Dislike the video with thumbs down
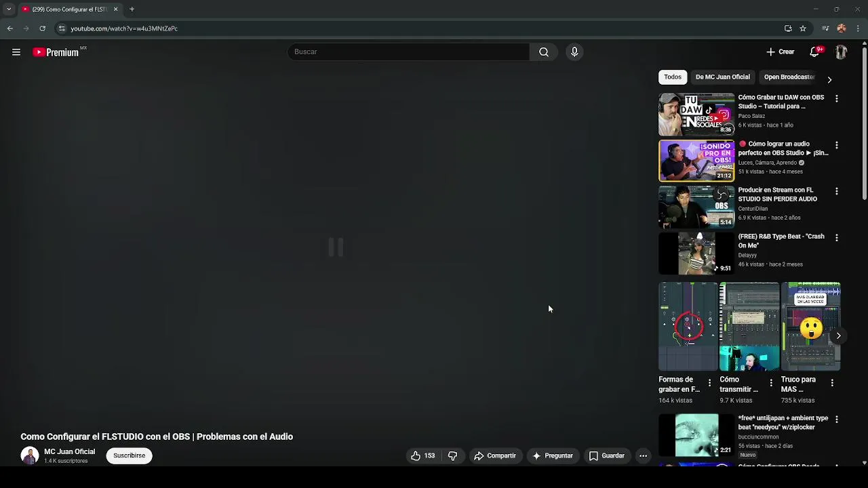Viewport: 868px width, 488px height. 452,456
